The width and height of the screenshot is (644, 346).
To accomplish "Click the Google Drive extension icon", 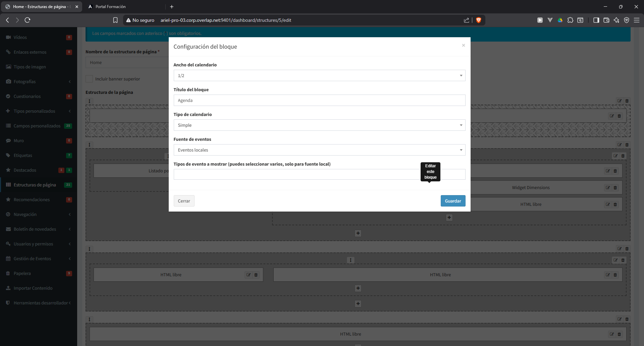I will [560, 20].
